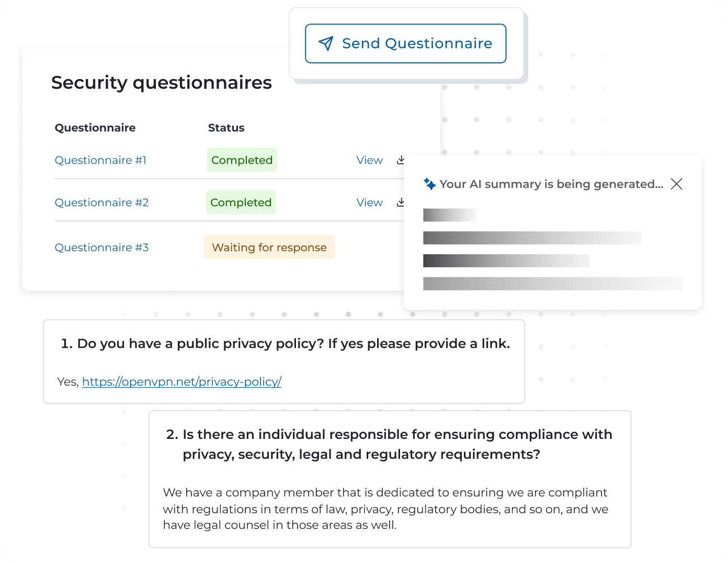The height and width of the screenshot is (565, 728).
Task: Click the paper plane send icon
Action: point(326,43)
